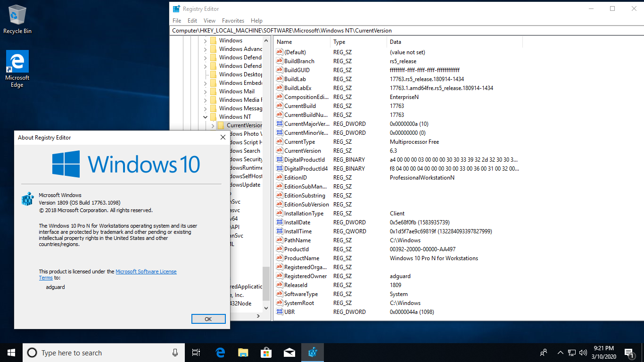Select the CurrentType value name
The width and height of the screenshot is (644, 362).
coord(300,142)
